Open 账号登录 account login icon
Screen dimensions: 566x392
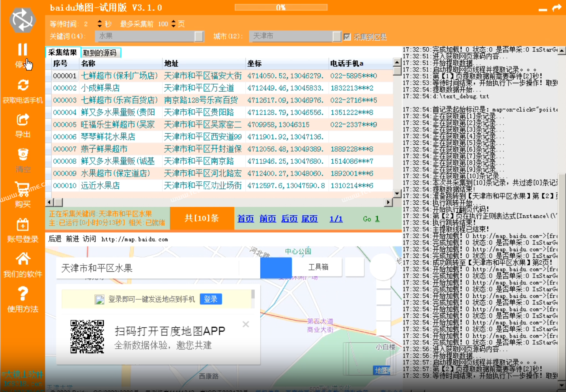[x=23, y=224]
